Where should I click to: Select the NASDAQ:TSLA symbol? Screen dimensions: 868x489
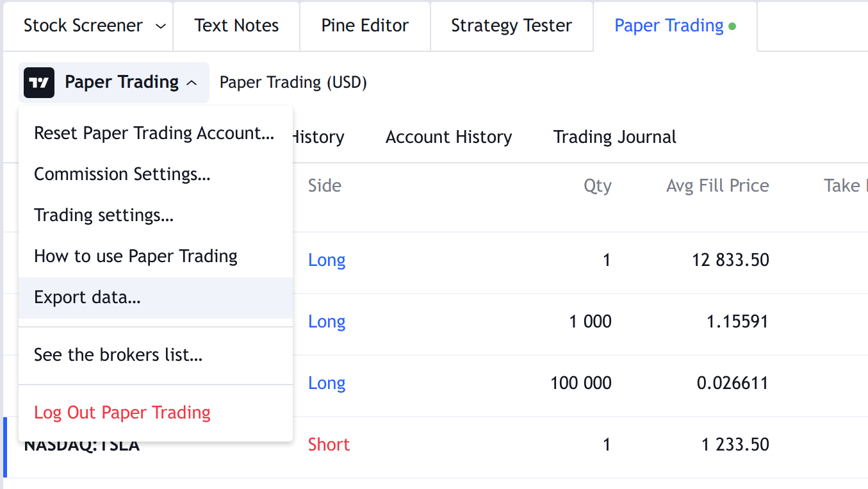(81, 446)
